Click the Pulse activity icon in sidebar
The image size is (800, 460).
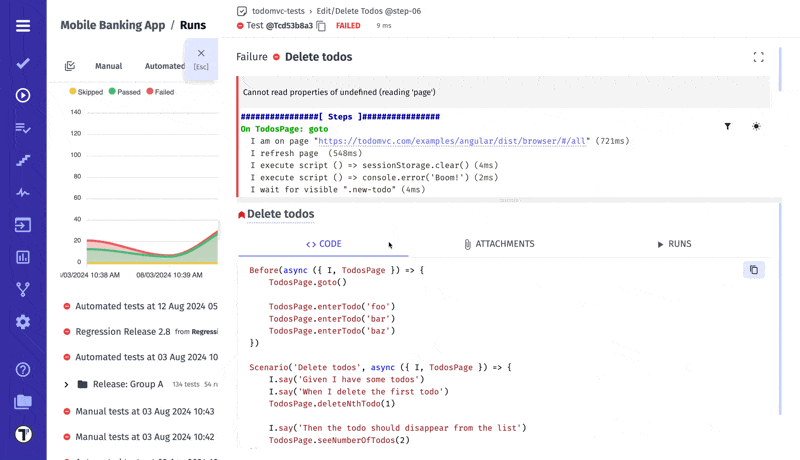pos(22,193)
